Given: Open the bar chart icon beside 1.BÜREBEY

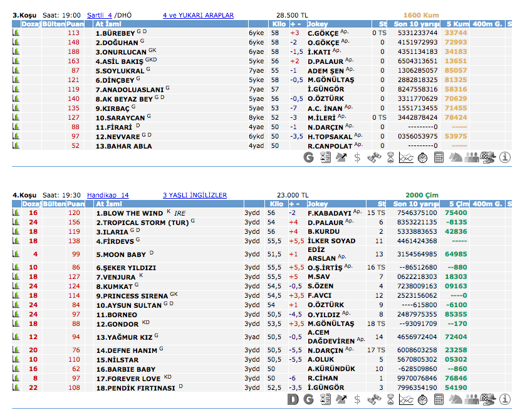Looking at the screenshot, I should [x=16, y=33].
